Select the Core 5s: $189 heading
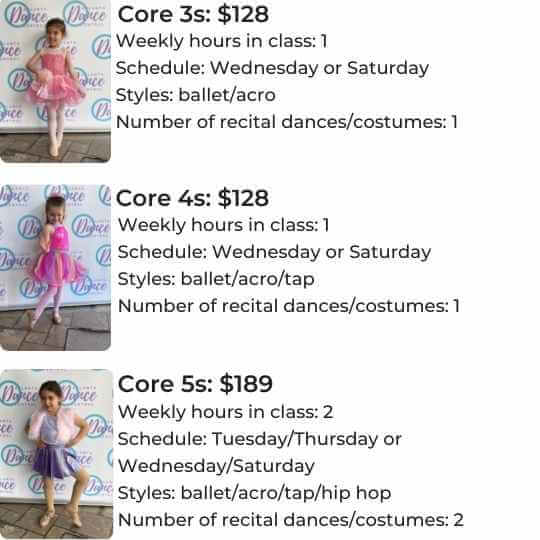 click(195, 384)
